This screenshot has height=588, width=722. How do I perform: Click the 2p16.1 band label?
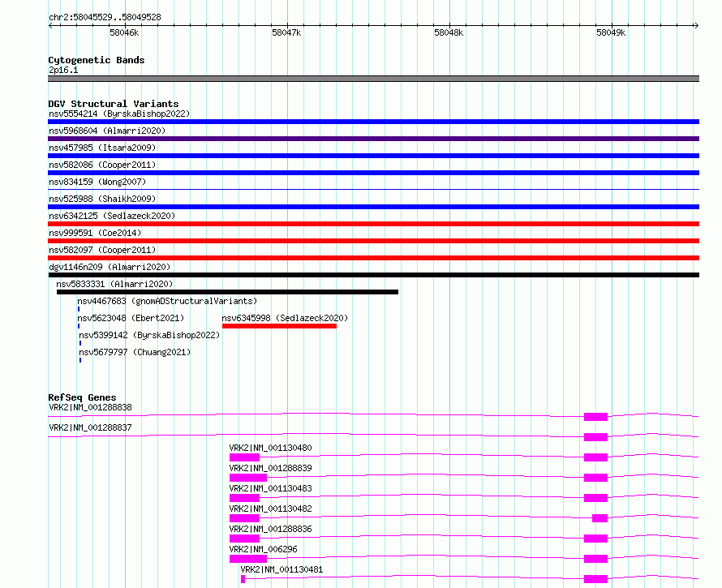[63, 70]
